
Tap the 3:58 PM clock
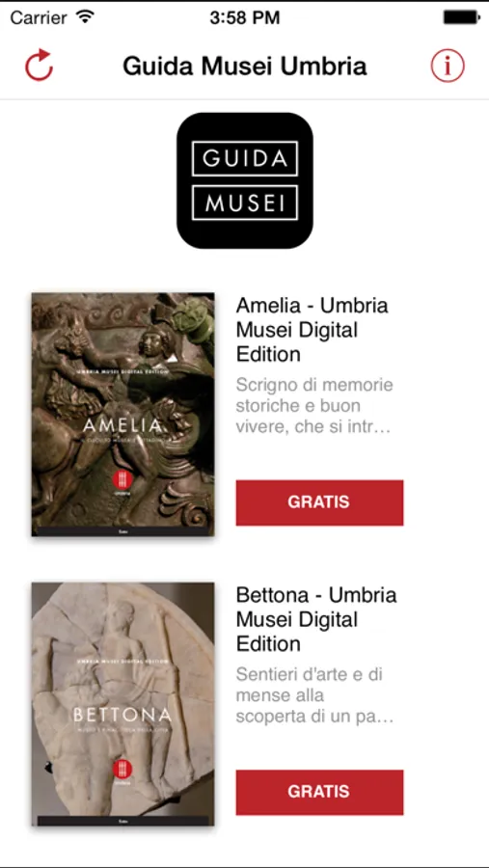coord(245,17)
